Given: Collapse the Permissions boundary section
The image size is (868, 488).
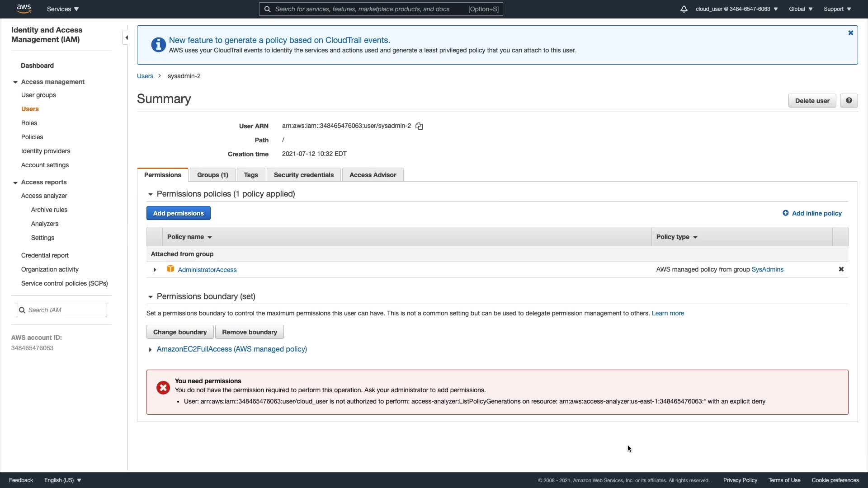Looking at the screenshot, I should 150,297.
